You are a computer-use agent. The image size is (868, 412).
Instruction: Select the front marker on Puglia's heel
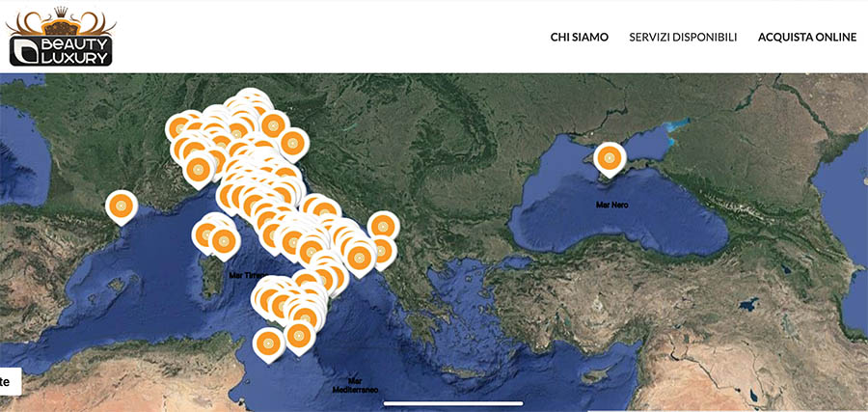click(x=360, y=257)
